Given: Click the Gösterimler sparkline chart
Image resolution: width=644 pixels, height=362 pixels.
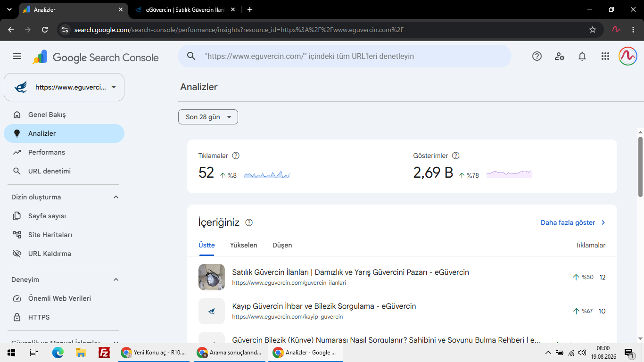Looking at the screenshot, I should point(509,174).
